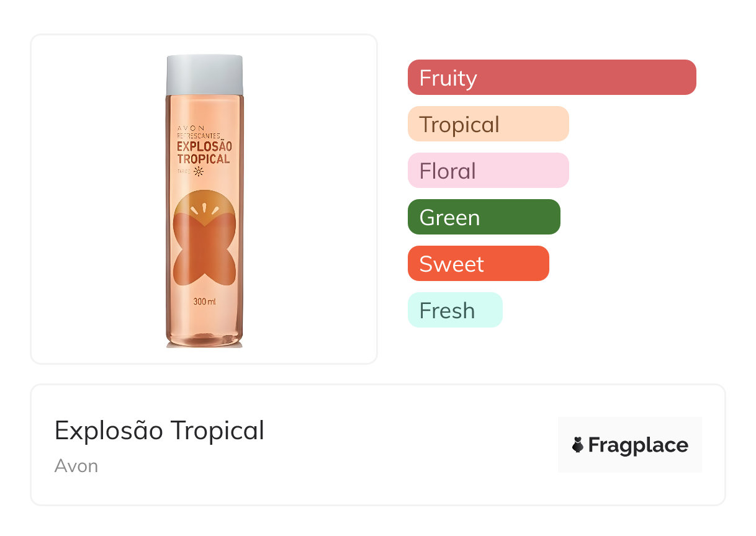The height and width of the screenshot is (536, 756).
Task: Click the red EXPLOSÃO TROPICAL text on the bottle
Action: click(x=204, y=153)
